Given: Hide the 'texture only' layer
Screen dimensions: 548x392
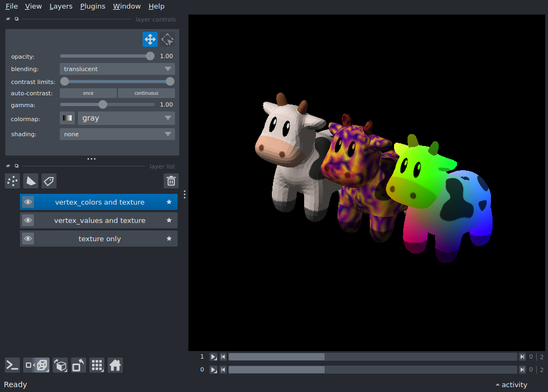Looking at the screenshot, I should coord(28,239).
